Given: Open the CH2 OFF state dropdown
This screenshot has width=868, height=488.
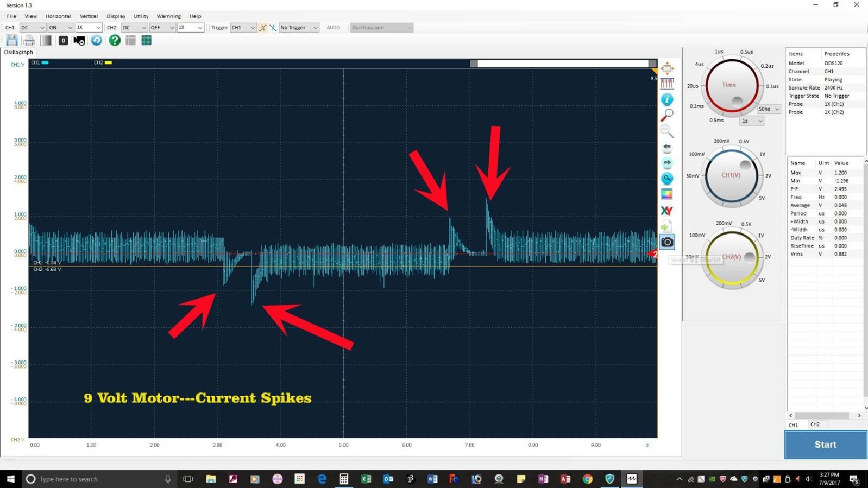Looking at the screenshot, I should tap(163, 28).
